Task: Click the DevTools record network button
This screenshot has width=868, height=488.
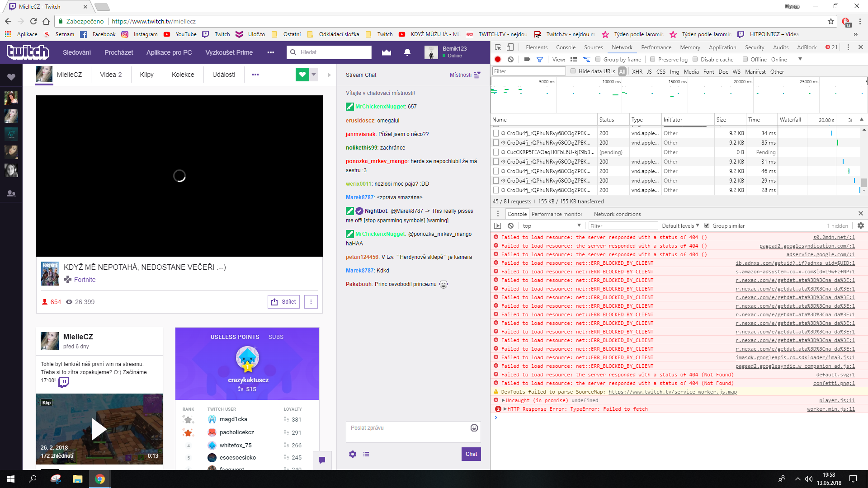Action: pyautogui.click(x=498, y=59)
